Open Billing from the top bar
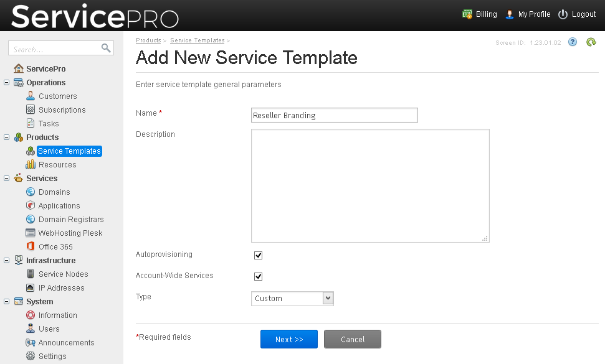 (x=480, y=14)
